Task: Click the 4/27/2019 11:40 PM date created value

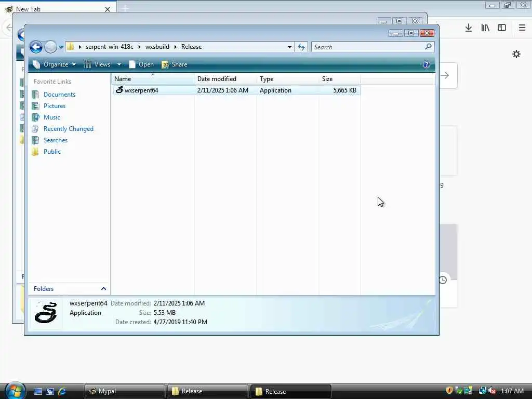Action: coord(180,322)
